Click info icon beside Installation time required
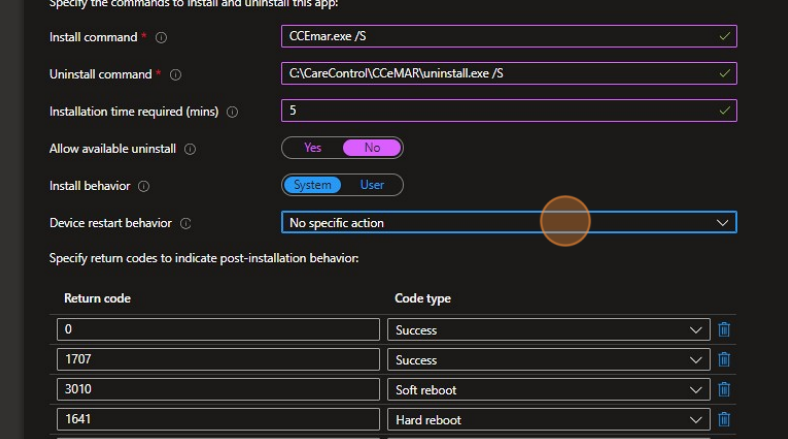 click(233, 112)
